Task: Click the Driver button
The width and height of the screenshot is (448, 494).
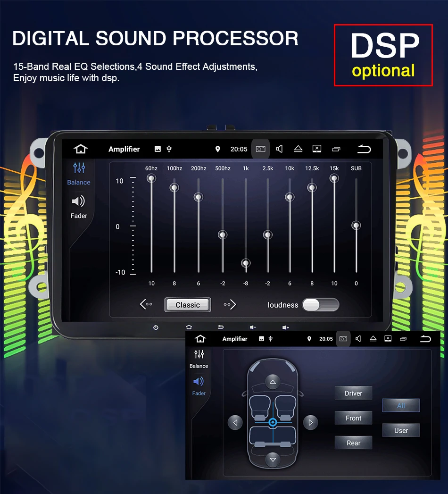Action: (354, 393)
